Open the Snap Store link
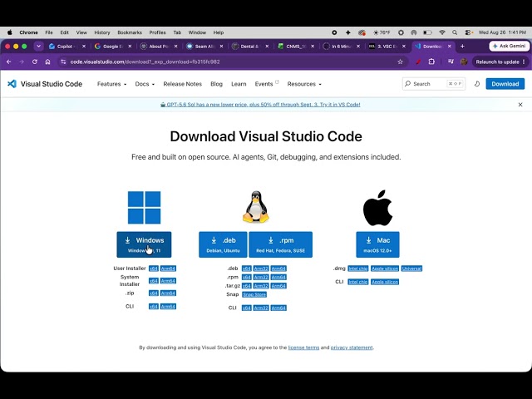The image size is (532, 399). [254, 294]
